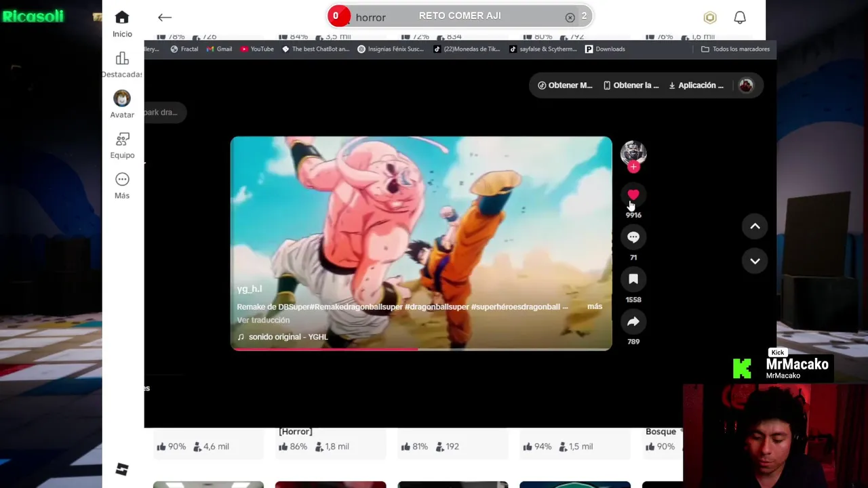
Task: Click the 192 players count
Action: coord(452,447)
